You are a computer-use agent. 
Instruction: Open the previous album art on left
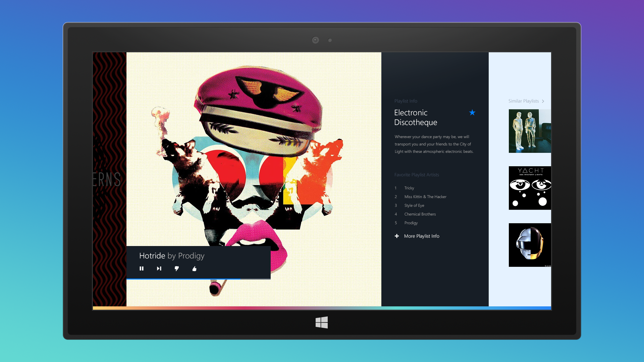[x=110, y=179]
